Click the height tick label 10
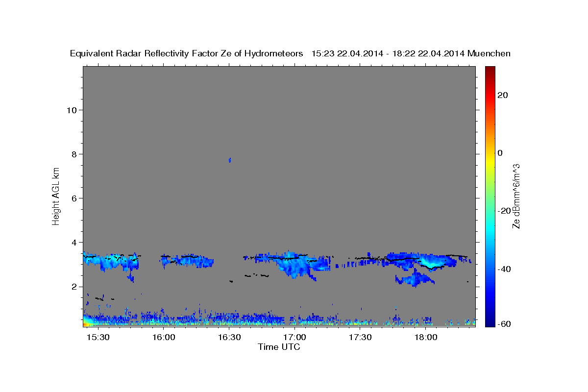Image resolution: width=588 pixels, height=392 pixels. tap(71, 110)
